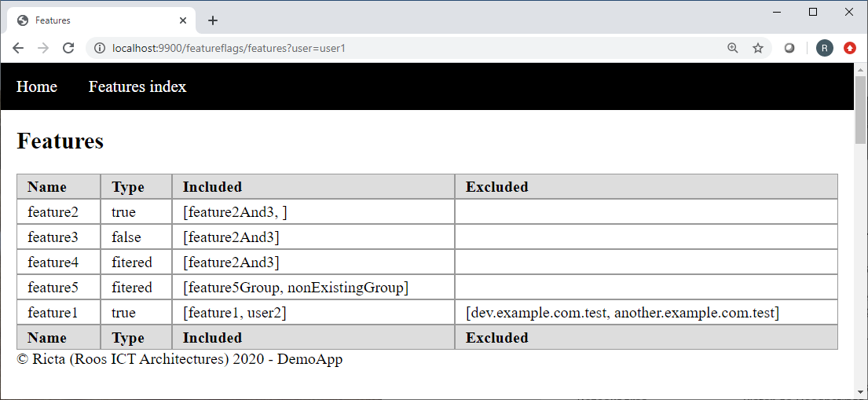This screenshot has width=868, height=400.
Task: Close the Features browser tab
Action: pyautogui.click(x=183, y=20)
